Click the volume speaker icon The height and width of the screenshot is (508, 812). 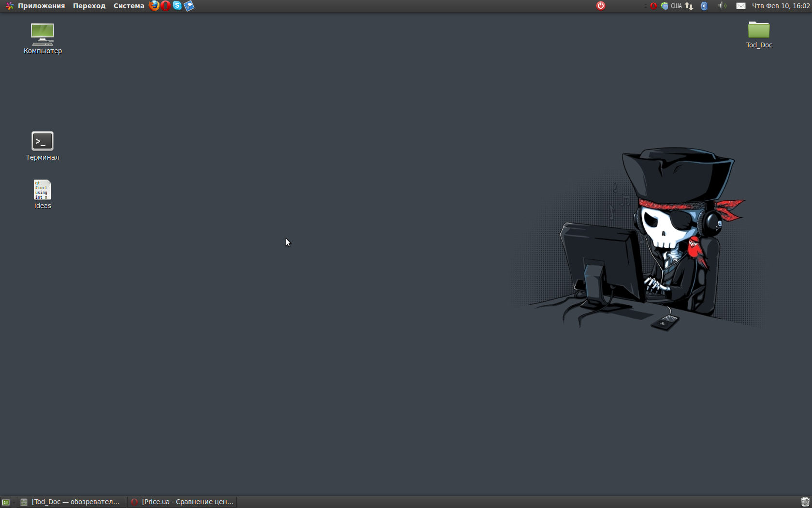coord(722,6)
